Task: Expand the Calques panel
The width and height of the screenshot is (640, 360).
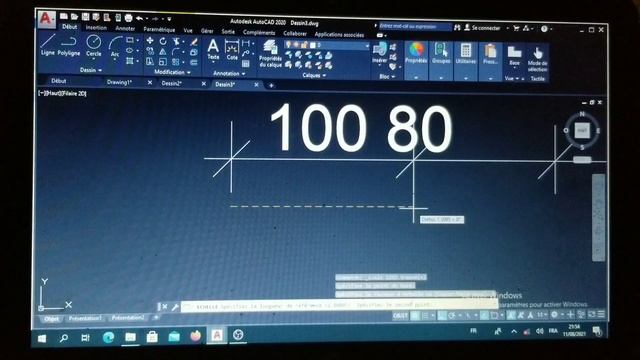Action: pos(314,76)
